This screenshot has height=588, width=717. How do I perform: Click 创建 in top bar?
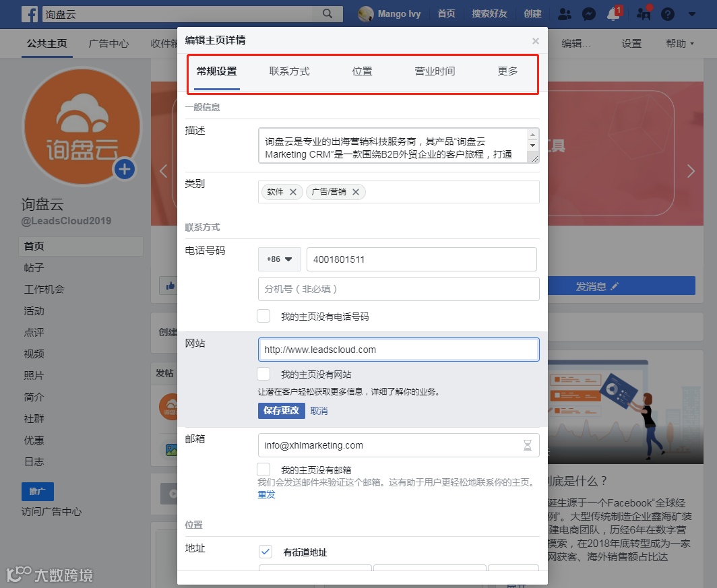tap(533, 13)
